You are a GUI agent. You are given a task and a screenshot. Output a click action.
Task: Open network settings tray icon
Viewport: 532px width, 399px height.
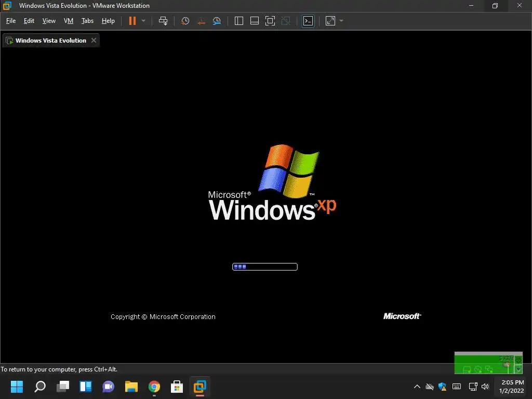pos(473,387)
